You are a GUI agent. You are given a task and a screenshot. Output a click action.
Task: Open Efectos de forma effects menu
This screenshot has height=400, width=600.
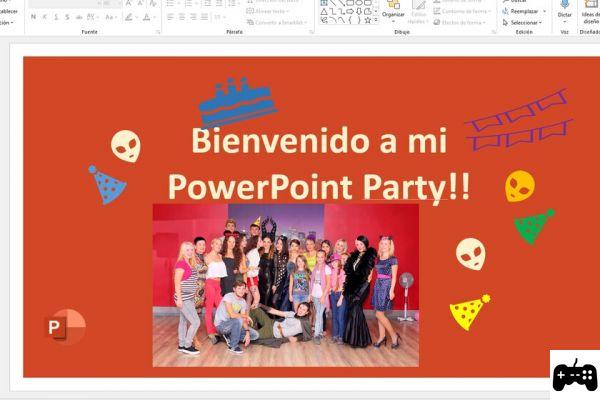[460, 23]
